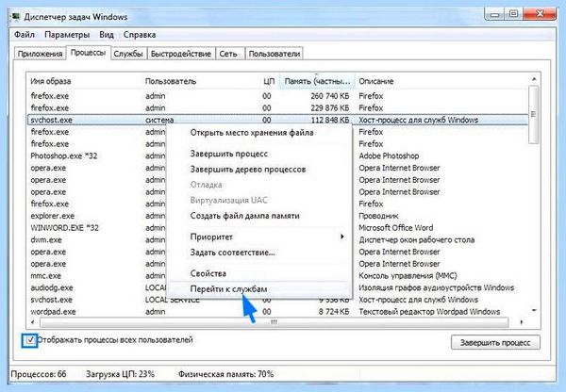This screenshot has height=392, width=566.
Task: Sort by ЦП column header
Action: click(x=269, y=81)
